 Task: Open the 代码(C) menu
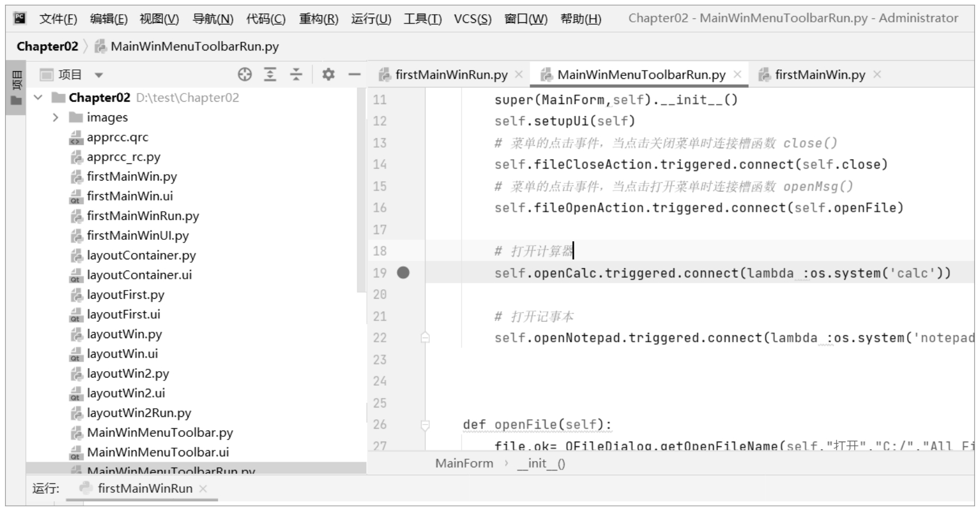click(x=266, y=19)
